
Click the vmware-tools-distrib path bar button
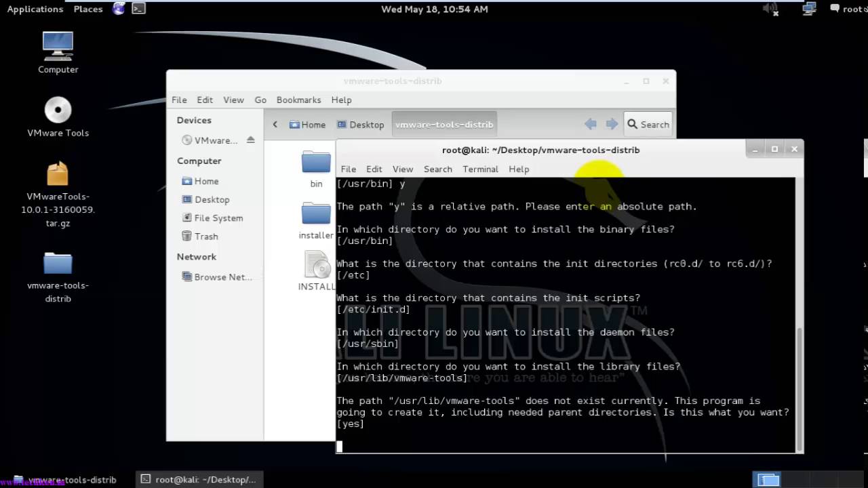coord(444,124)
